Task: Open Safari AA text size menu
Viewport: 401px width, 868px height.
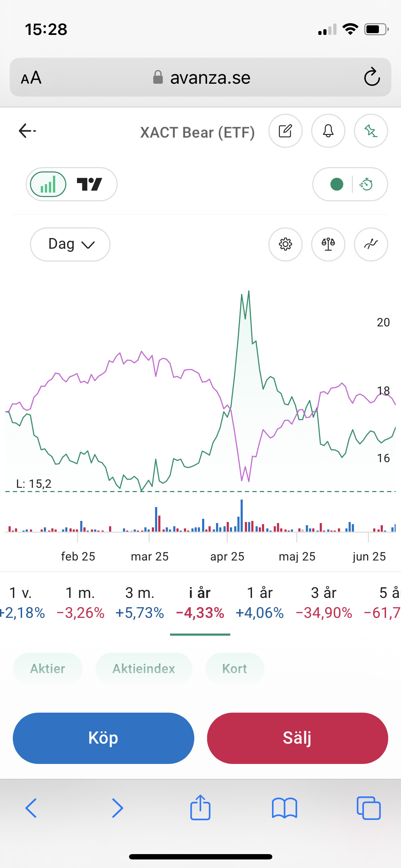Action: [31, 78]
